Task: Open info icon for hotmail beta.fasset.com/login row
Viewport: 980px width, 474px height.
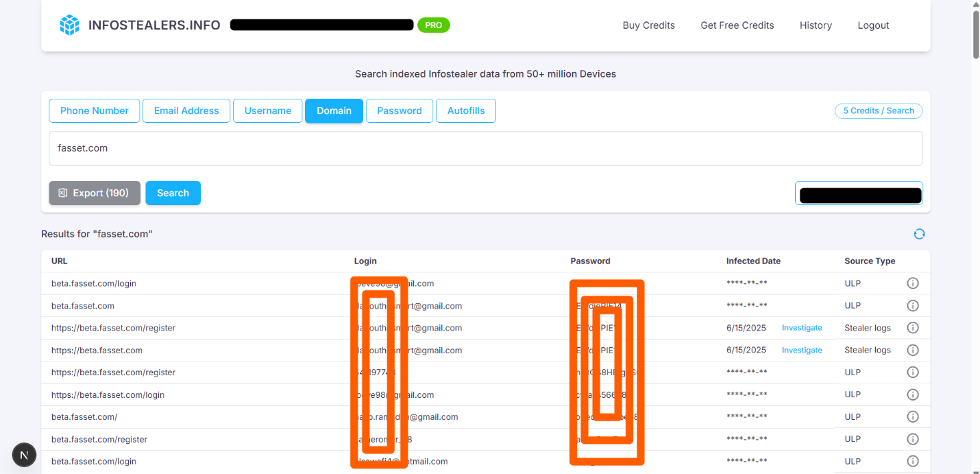Action: pyautogui.click(x=913, y=461)
